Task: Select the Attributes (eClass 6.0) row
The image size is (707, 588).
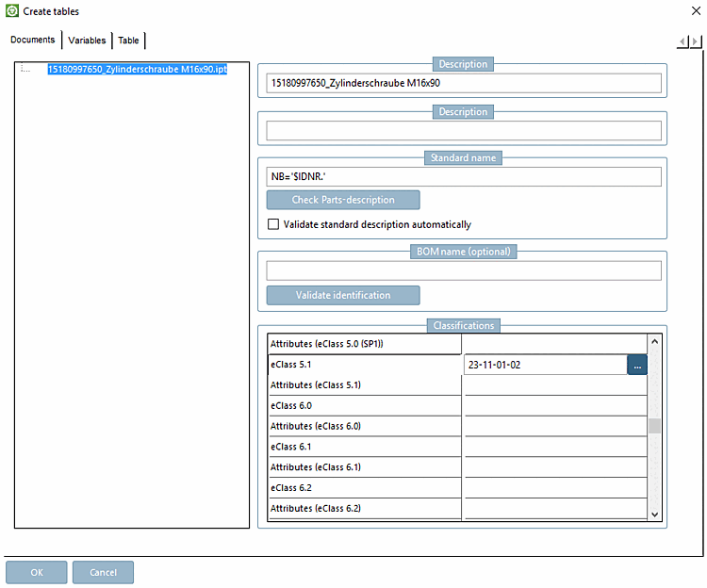Action: point(365,426)
